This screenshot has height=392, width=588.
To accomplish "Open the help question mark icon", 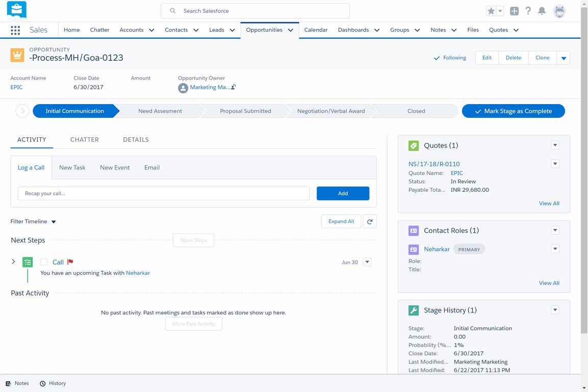I will pos(528,11).
